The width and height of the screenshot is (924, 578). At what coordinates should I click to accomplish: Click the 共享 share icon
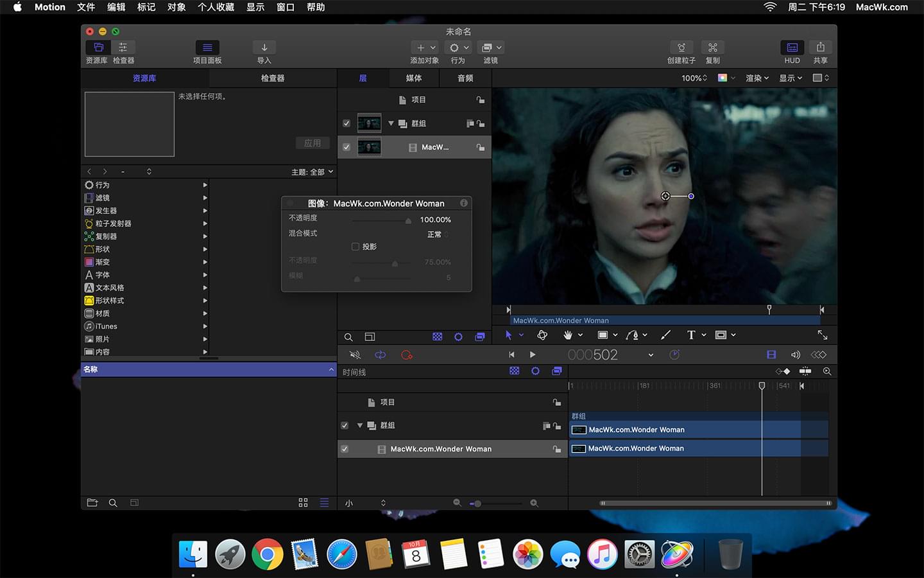click(821, 48)
